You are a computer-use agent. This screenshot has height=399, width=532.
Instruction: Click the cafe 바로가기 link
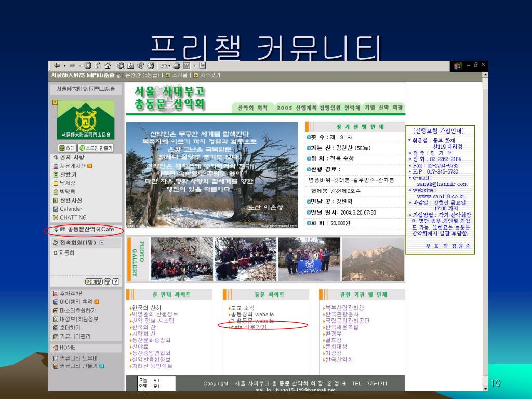pyautogui.click(x=248, y=327)
